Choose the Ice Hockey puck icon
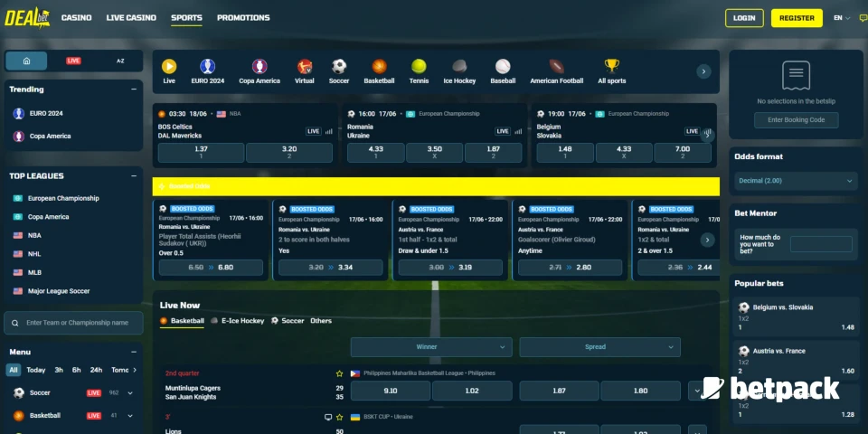 [459, 67]
